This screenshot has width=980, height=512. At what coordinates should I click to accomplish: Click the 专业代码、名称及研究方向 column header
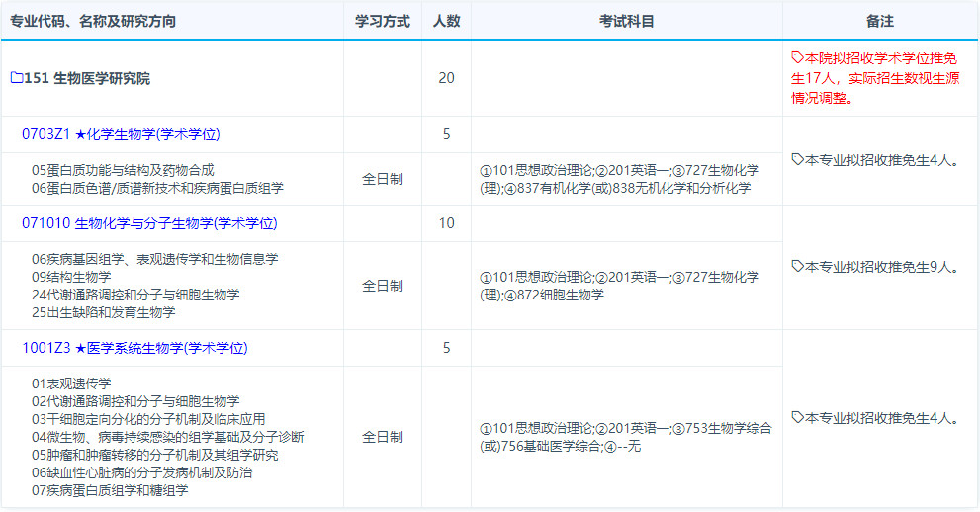pyautogui.click(x=93, y=21)
